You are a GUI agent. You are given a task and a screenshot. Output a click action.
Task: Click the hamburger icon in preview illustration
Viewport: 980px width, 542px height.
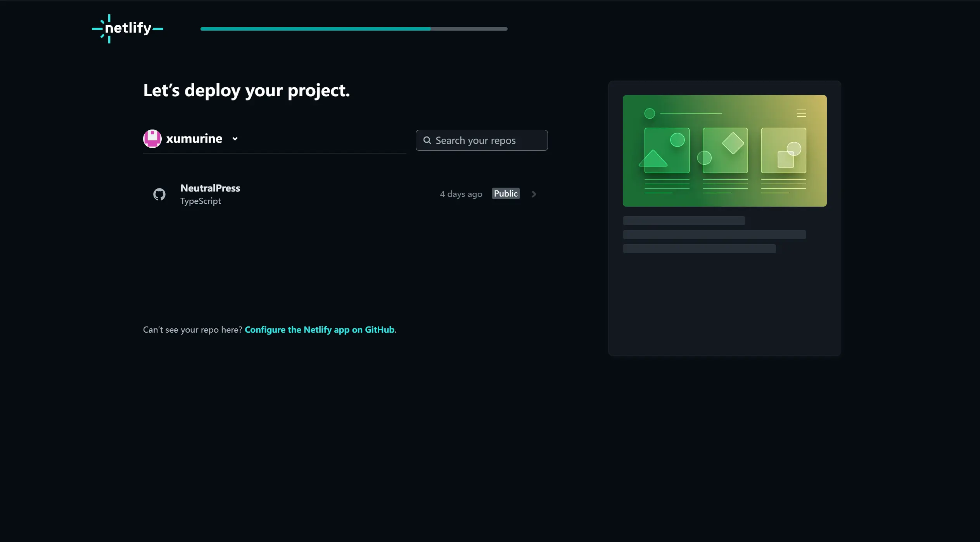(x=801, y=113)
